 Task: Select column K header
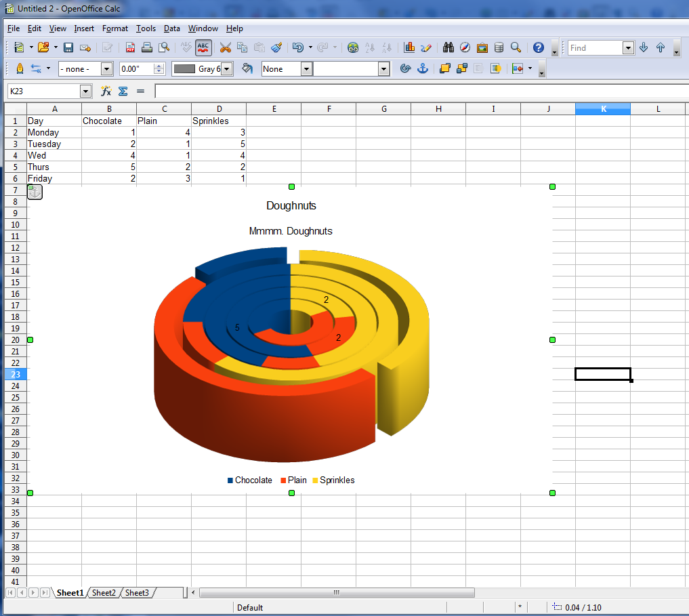point(603,108)
